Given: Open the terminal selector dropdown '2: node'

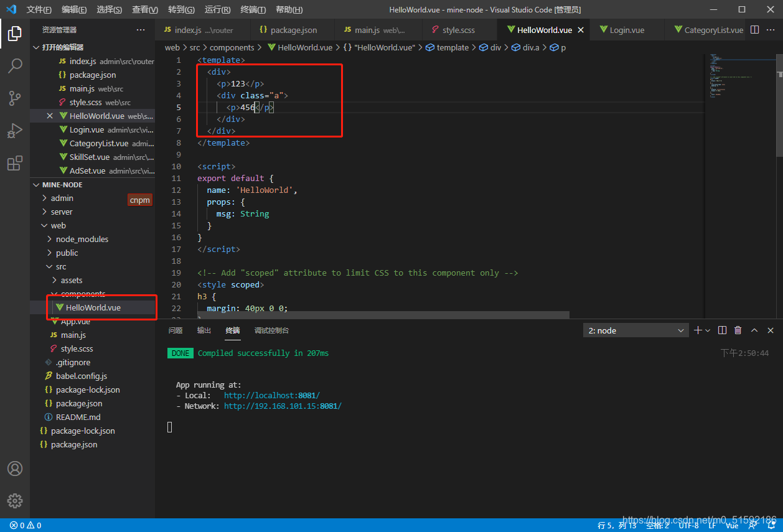Looking at the screenshot, I should pos(635,330).
